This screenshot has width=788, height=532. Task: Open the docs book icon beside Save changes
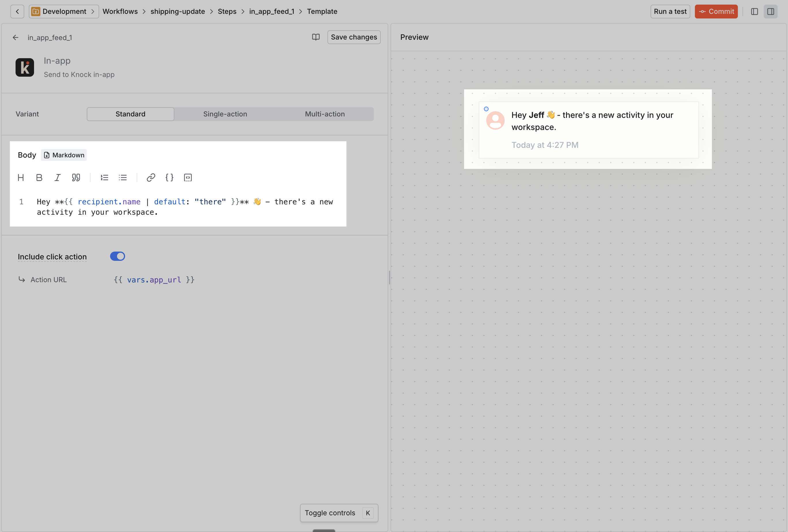click(316, 37)
